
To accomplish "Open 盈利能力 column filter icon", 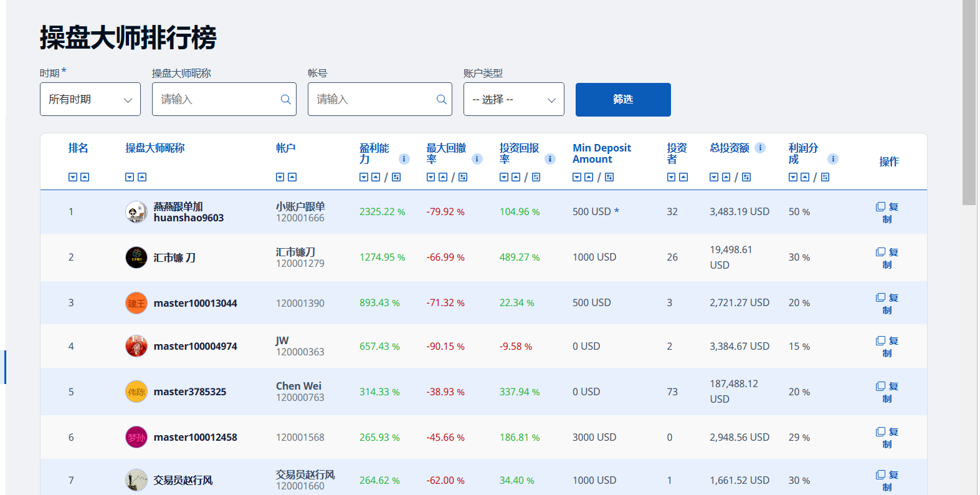I will coord(396,177).
